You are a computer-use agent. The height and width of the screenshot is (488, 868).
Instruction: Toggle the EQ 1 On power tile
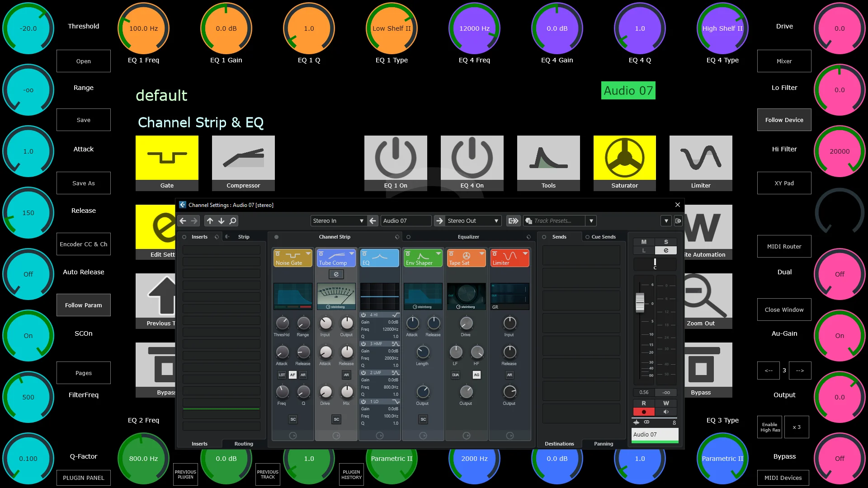pos(396,163)
